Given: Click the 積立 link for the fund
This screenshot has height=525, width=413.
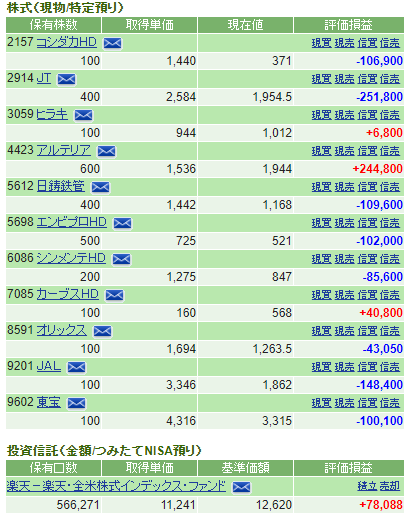Looking at the screenshot, I should tap(367, 486).
